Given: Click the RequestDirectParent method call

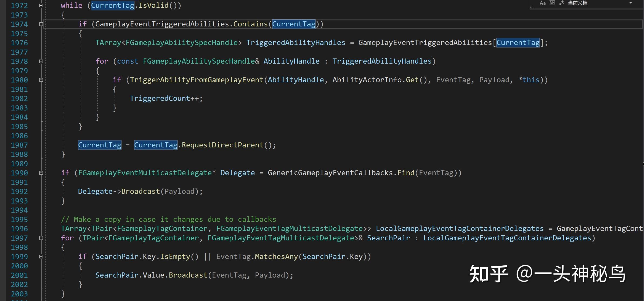Looking at the screenshot, I should pos(222,145).
